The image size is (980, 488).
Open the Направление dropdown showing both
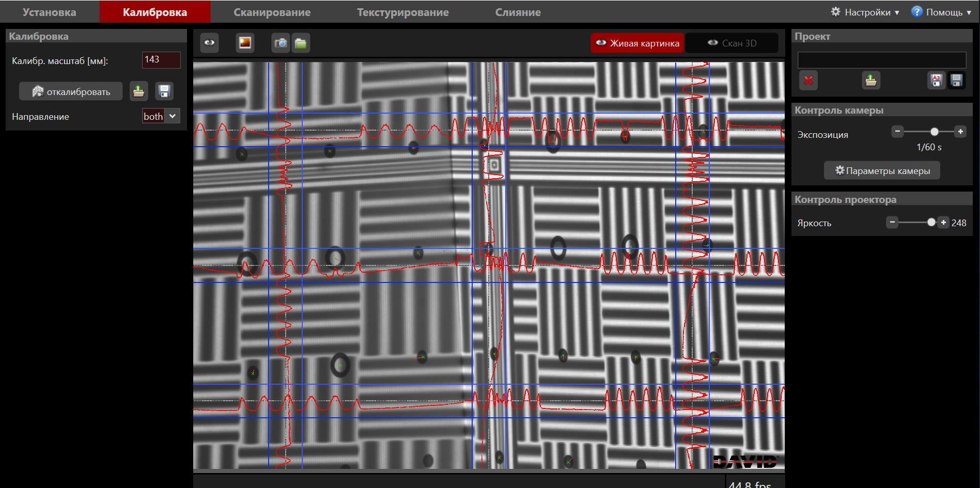pyautogui.click(x=161, y=116)
